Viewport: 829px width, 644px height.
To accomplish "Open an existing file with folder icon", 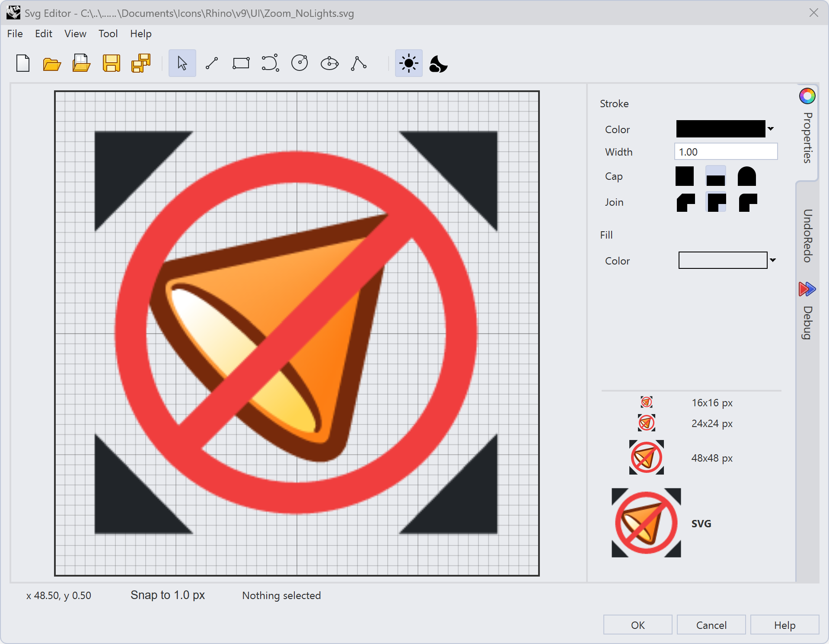I will click(x=52, y=64).
